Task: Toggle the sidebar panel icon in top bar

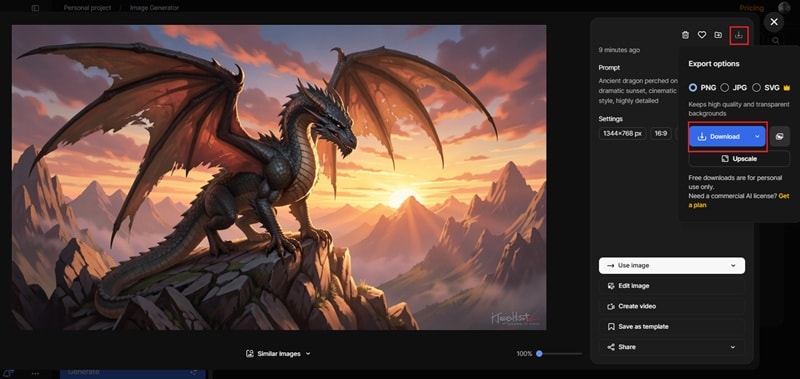Action: pyautogui.click(x=35, y=8)
